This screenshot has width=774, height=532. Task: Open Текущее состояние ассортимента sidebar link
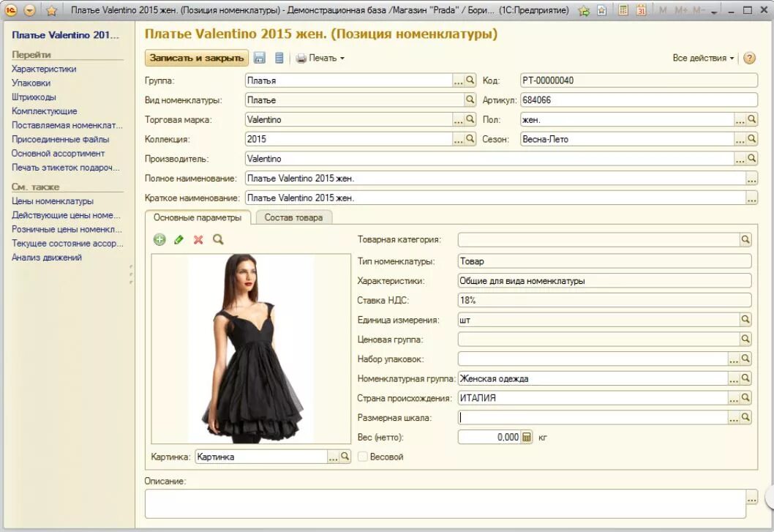(67, 243)
